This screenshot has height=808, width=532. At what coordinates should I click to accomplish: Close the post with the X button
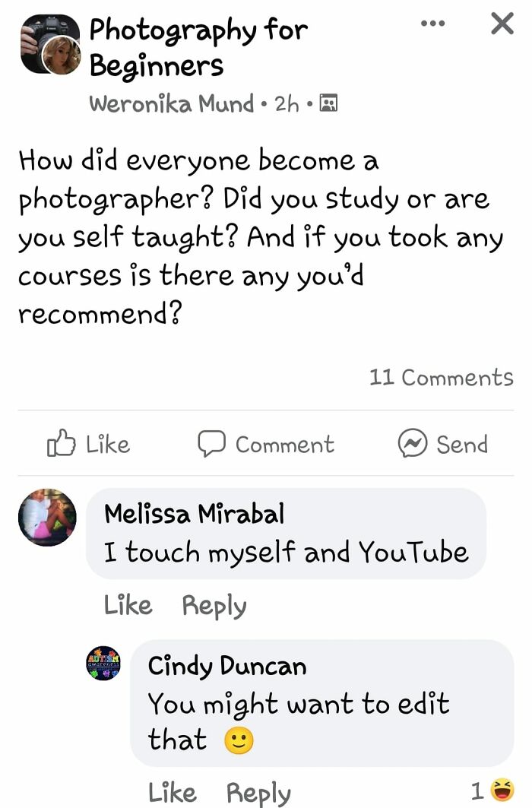point(501,23)
